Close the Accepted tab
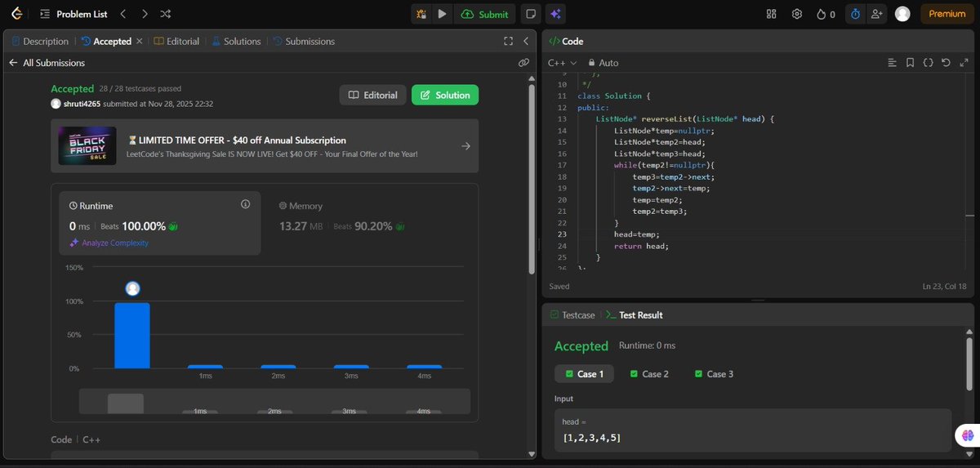 [x=139, y=41]
